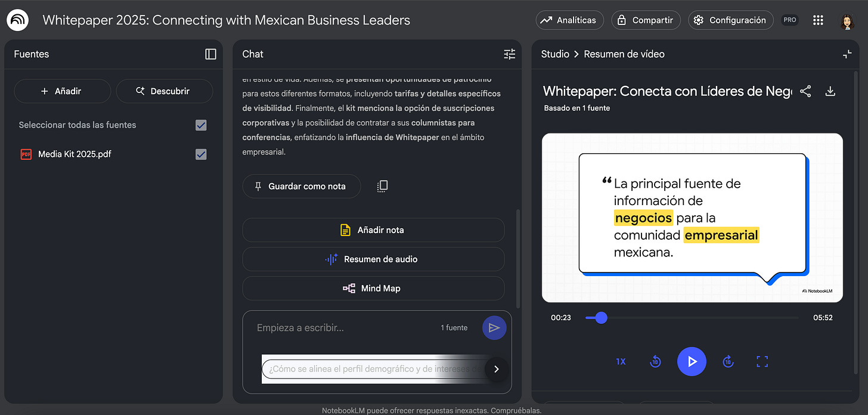Click the Studio breadcrumb link
The height and width of the screenshot is (415, 868).
[555, 54]
